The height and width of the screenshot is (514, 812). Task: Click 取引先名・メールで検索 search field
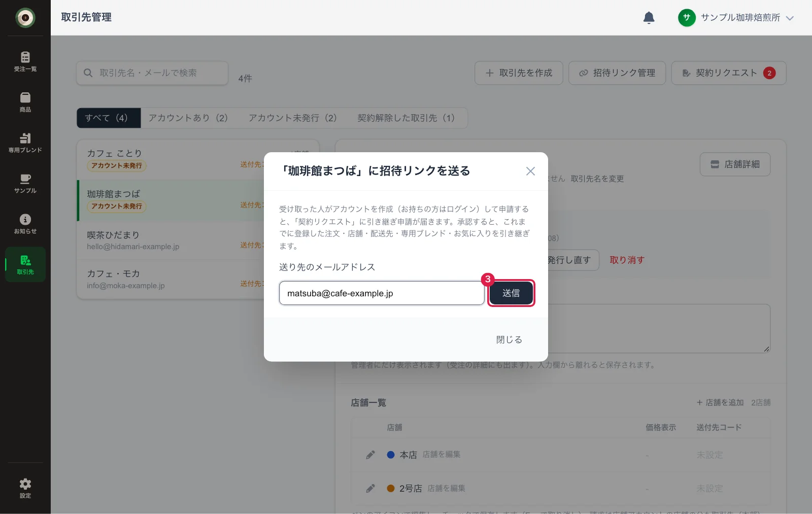(152, 73)
